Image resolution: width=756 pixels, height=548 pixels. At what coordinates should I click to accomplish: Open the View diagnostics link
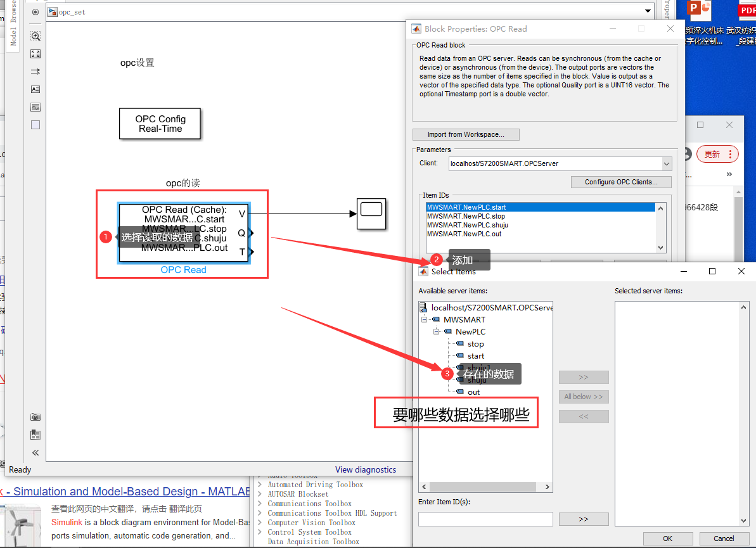click(366, 469)
